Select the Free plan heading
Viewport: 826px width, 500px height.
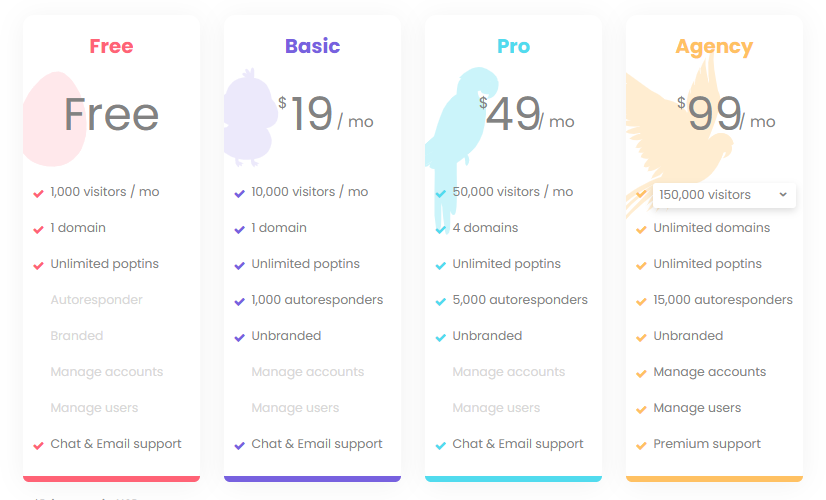(111, 46)
